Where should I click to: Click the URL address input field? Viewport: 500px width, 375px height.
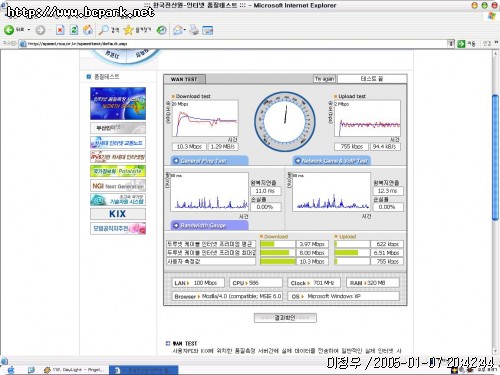[x=233, y=44]
